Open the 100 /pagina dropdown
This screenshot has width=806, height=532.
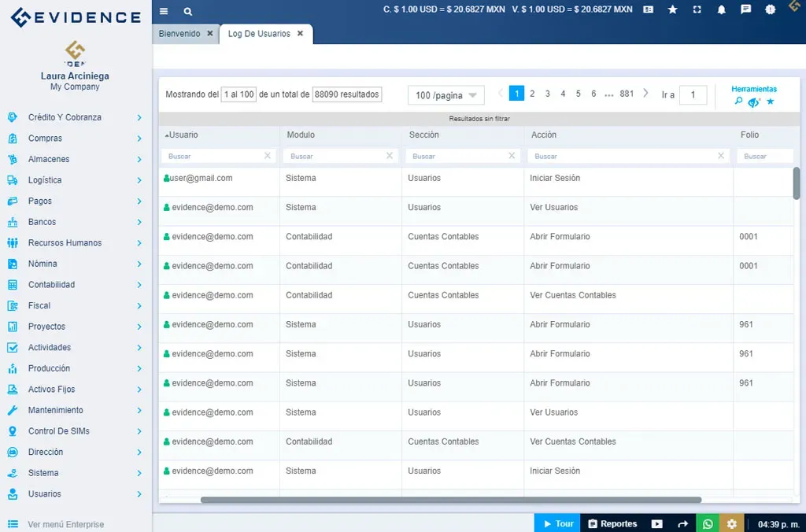[446, 94]
